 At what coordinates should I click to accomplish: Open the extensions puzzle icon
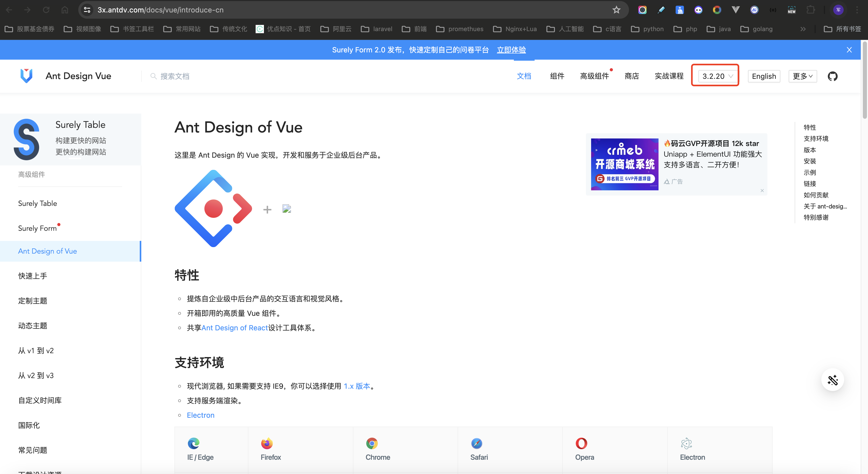[x=811, y=10]
